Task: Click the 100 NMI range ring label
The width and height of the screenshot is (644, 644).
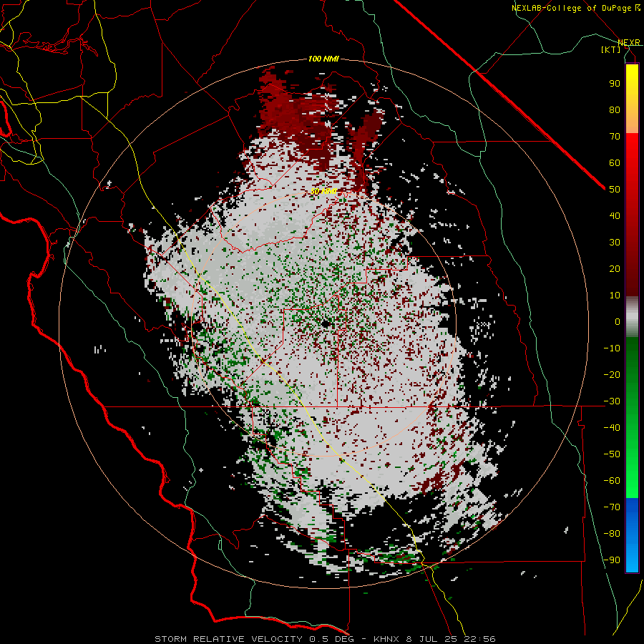Action: click(323, 59)
